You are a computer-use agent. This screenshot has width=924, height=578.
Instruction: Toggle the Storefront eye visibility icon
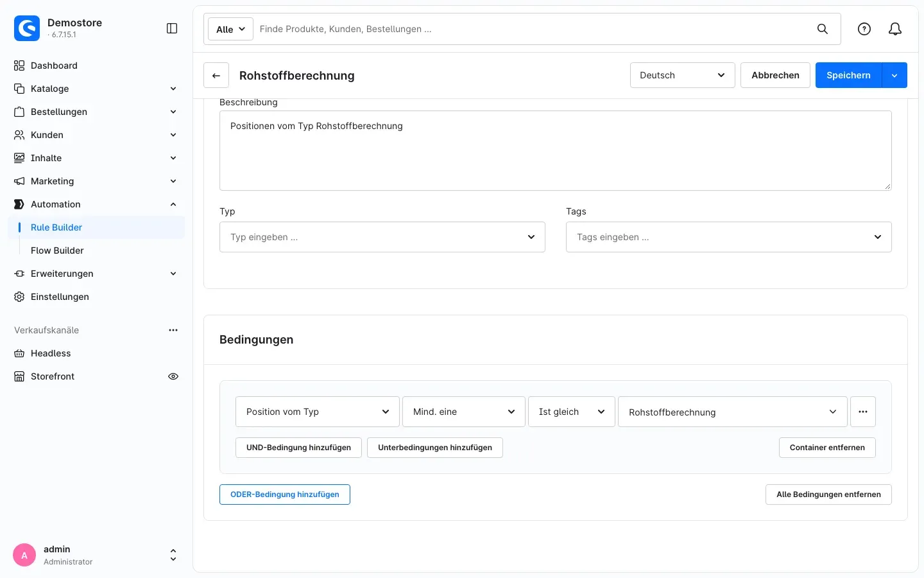[173, 376]
